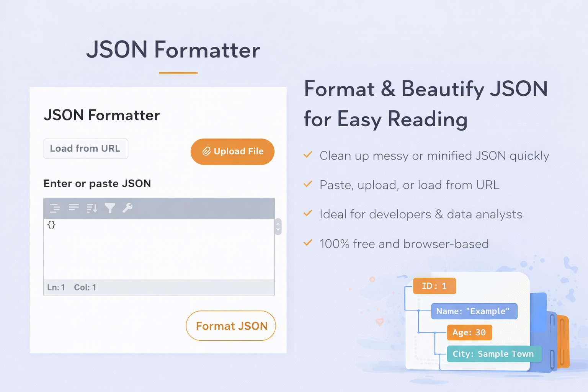Click the paperclip icon on Upload File

tap(207, 152)
